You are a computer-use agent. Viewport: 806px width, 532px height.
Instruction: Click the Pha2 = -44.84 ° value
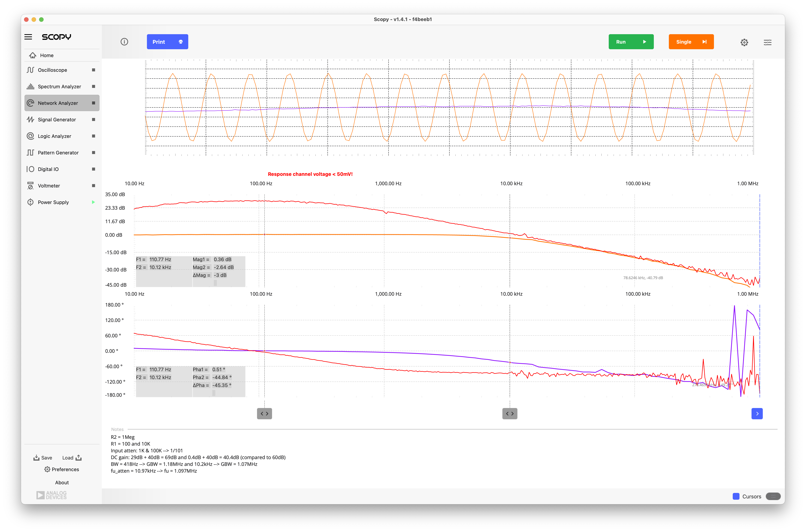(x=222, y=377)
